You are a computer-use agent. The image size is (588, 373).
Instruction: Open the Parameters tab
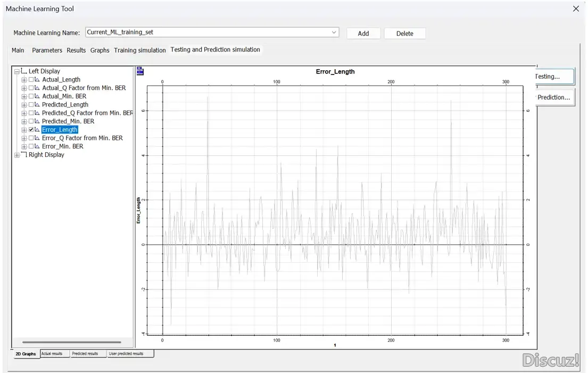point(47,50)
